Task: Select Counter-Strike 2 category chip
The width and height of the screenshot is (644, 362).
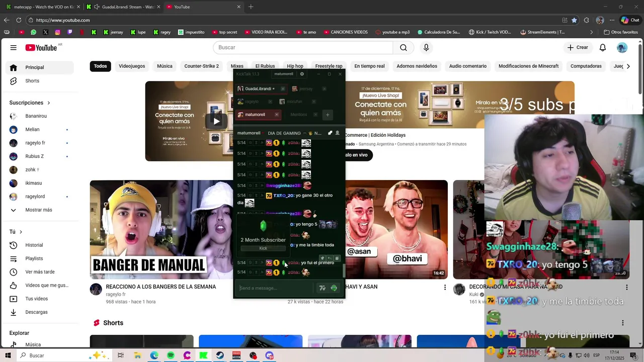Action: pyautogui.click(x=202, y=66)
